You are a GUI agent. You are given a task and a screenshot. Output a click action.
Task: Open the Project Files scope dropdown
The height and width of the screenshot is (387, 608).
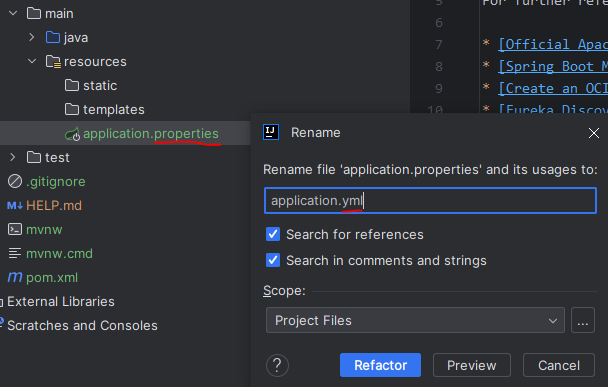pyautogui.click(x=415, y=320)
